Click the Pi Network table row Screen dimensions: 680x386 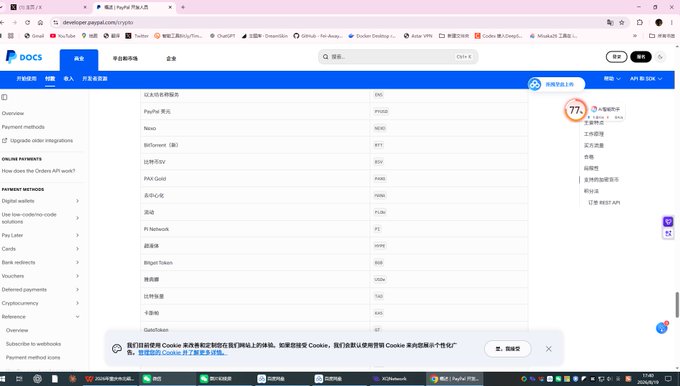[334, 229]
